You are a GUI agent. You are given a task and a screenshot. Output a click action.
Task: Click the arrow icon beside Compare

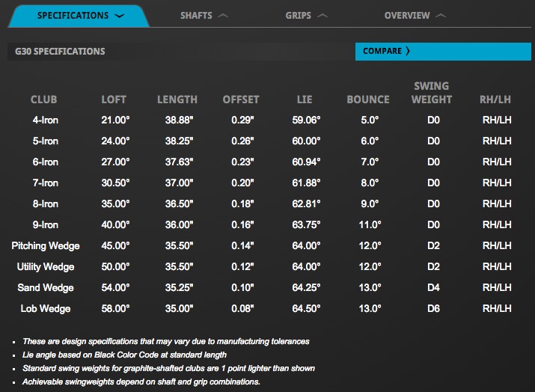[407, 51]
